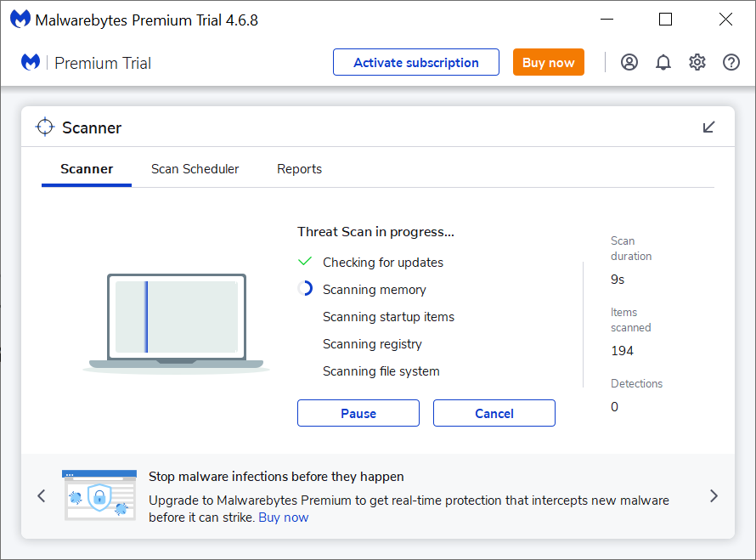Image resolution: width=756 pixels, height=560 pixels.
Task: Show the next promo with right chevron
Action: pyautogui.click(x=714, y=496)
